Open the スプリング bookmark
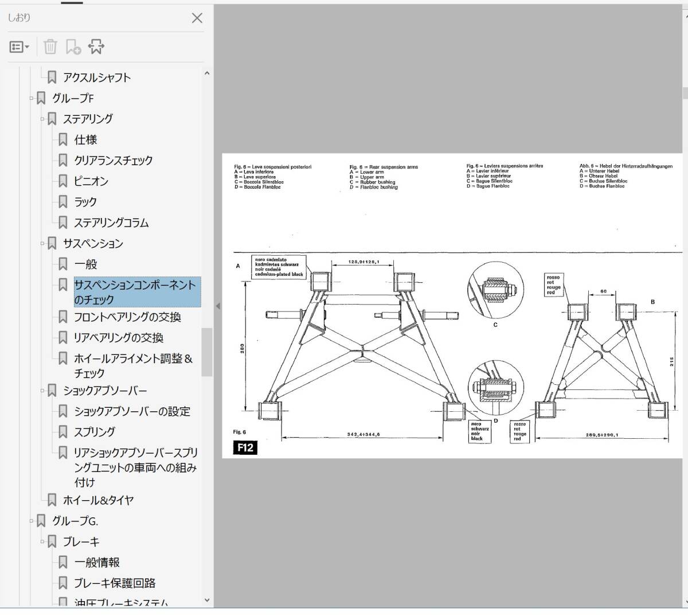The width and height of the screenshot is (688, 616). pos(95,432)
